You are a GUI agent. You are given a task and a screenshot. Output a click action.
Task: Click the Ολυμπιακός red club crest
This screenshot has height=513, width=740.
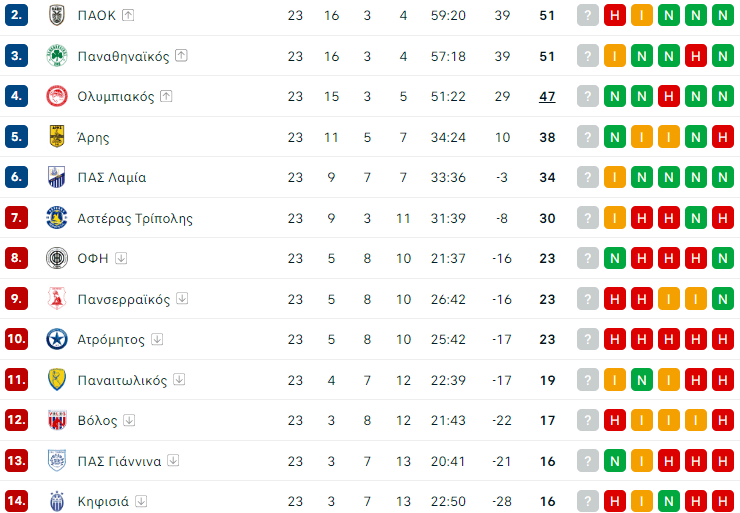57,97
